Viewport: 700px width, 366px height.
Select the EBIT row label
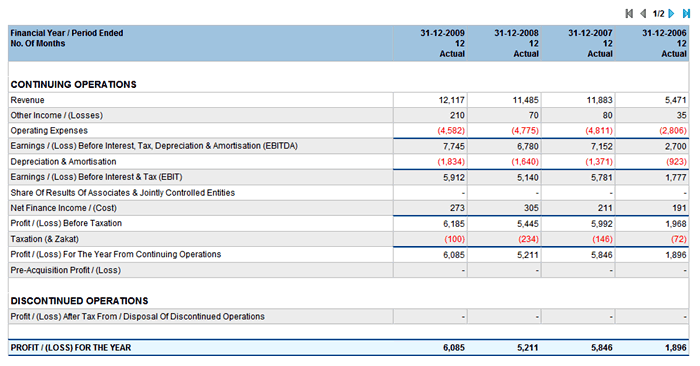pyautogui.click(x=96, y=177)
